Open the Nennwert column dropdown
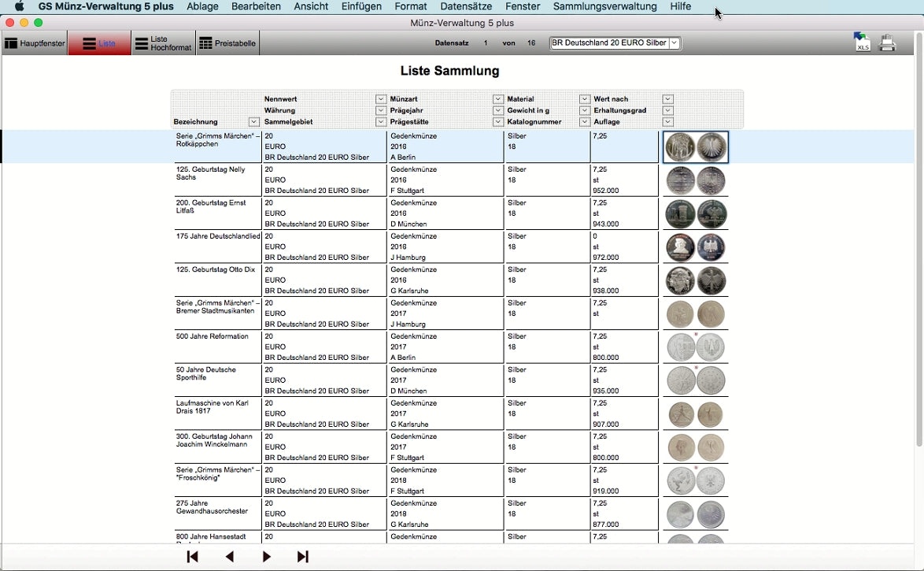This screenshot has height=571, width=924. point(381,99)
